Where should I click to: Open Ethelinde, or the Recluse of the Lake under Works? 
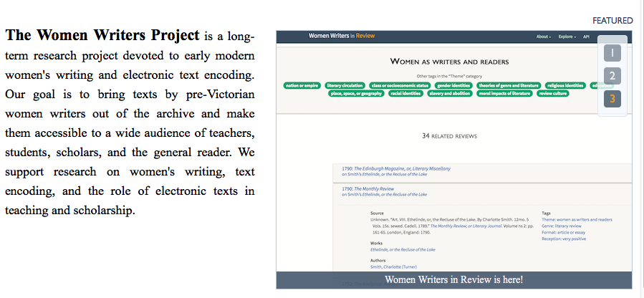(403, 249)
